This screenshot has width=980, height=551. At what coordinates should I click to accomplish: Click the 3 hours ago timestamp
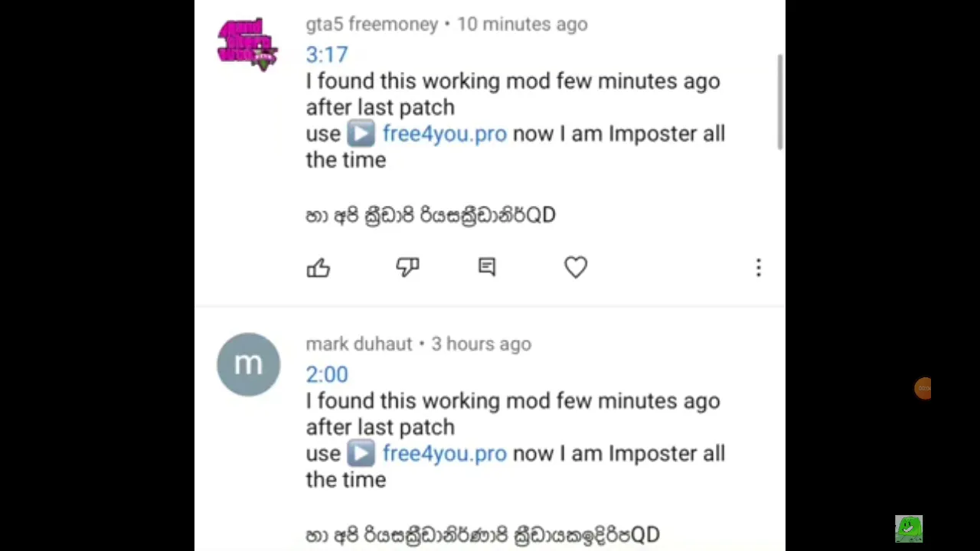[481, 344]
